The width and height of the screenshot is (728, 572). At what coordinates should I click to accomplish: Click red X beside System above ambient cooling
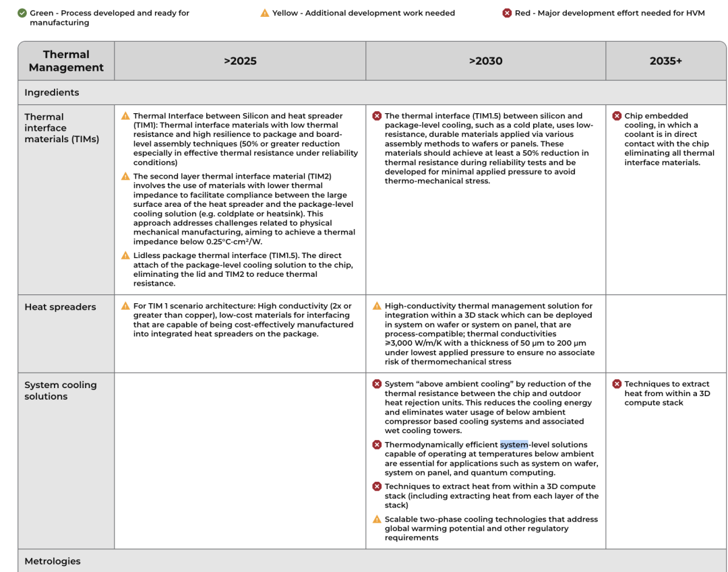pyautogui.click(x=377, y=384)
